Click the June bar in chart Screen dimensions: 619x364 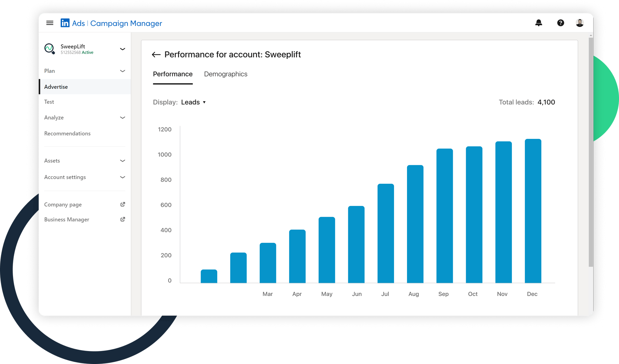[356, 244]
